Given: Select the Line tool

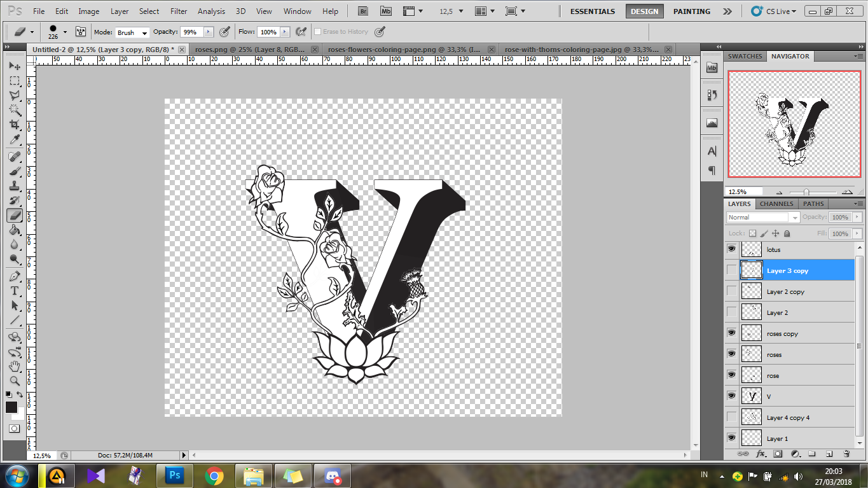Looking at the screenshot, I should (x=15, y=320).
